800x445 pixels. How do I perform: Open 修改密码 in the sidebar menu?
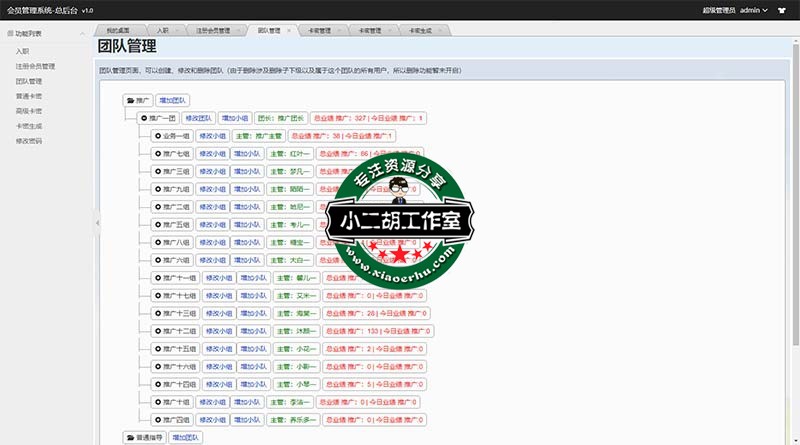(28, 141)
